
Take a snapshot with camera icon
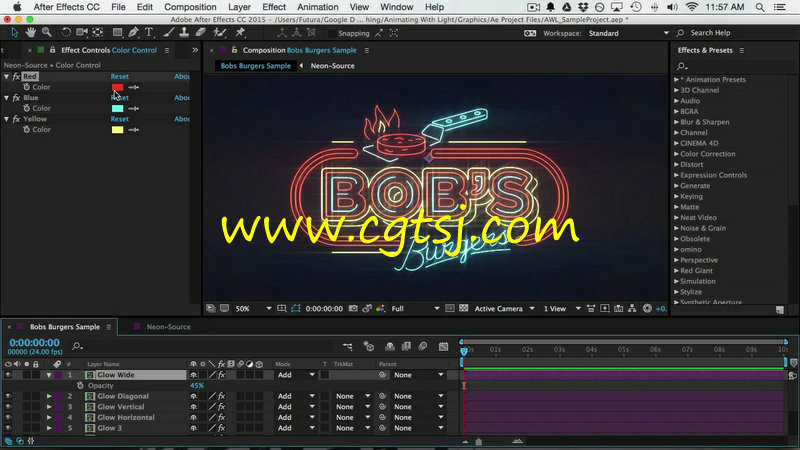coord(353,309)
